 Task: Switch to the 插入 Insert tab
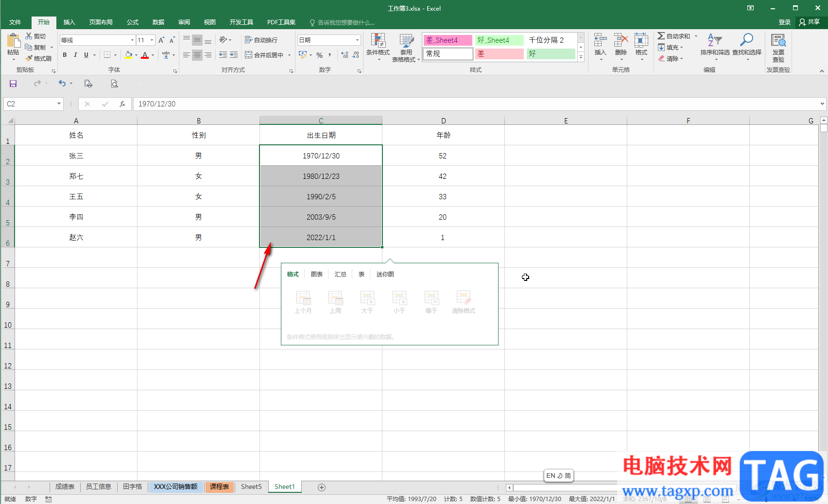pyautogui.click(x=69, y=22)
